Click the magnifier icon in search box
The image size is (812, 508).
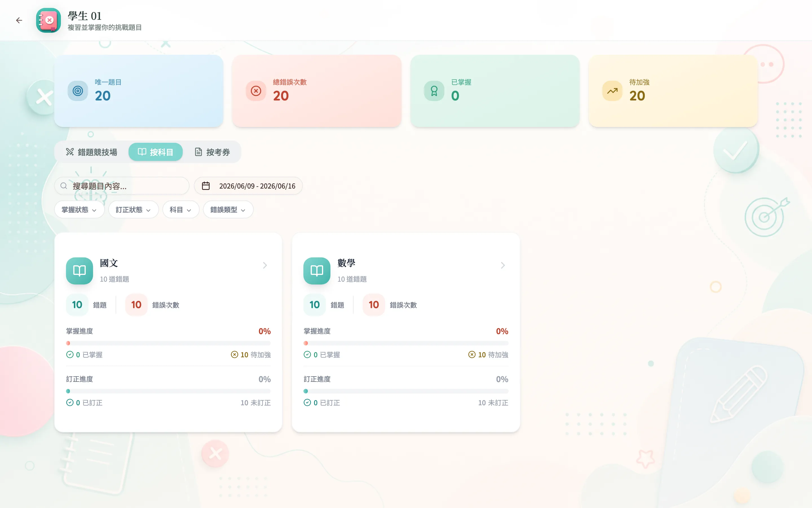point(64,186)
